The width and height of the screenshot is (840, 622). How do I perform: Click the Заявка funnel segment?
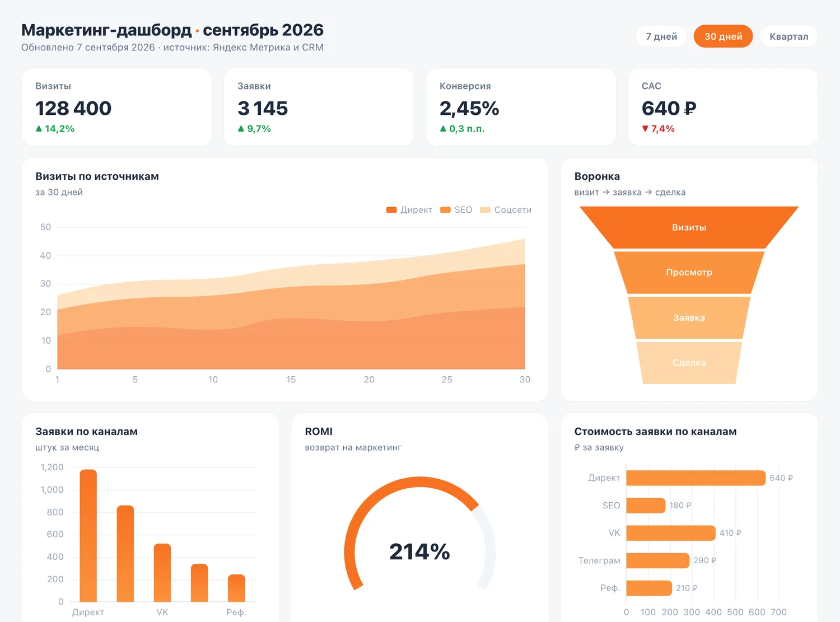pos(689,317)
